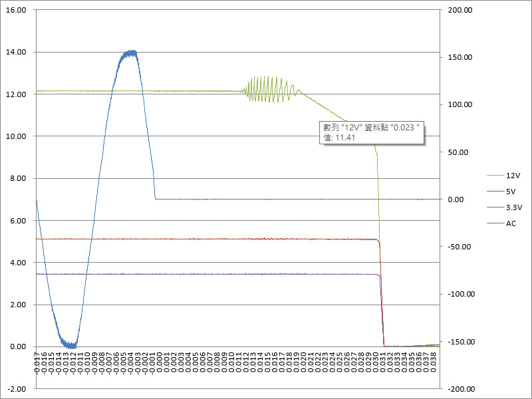Click the AC sine wave peak
532x399 pixels.
[x=130, y=53]
